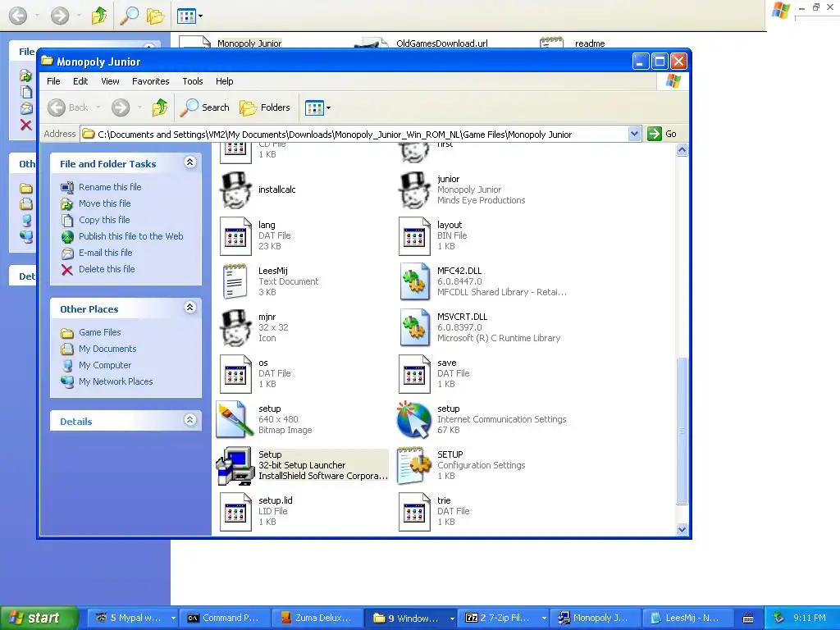Viewport: 840px width, 630px height.
Task: Select the save DAT file icon
Action: point(414,373)
